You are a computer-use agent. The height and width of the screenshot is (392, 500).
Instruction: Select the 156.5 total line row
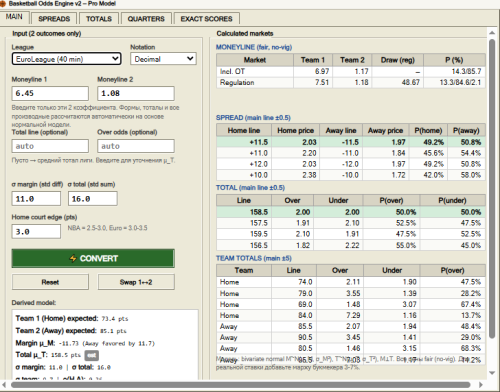tap(351, 245)
